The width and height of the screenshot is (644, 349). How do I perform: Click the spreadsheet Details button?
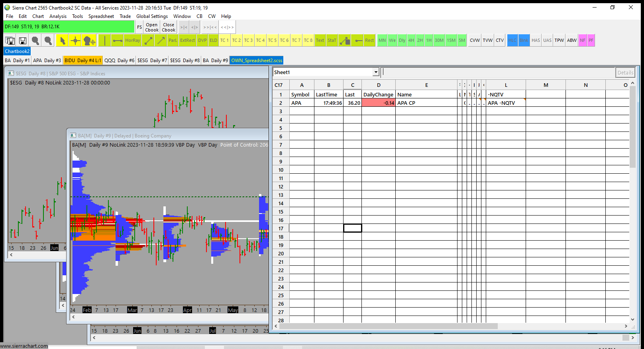pyautogui.click(x=625, y=73)
